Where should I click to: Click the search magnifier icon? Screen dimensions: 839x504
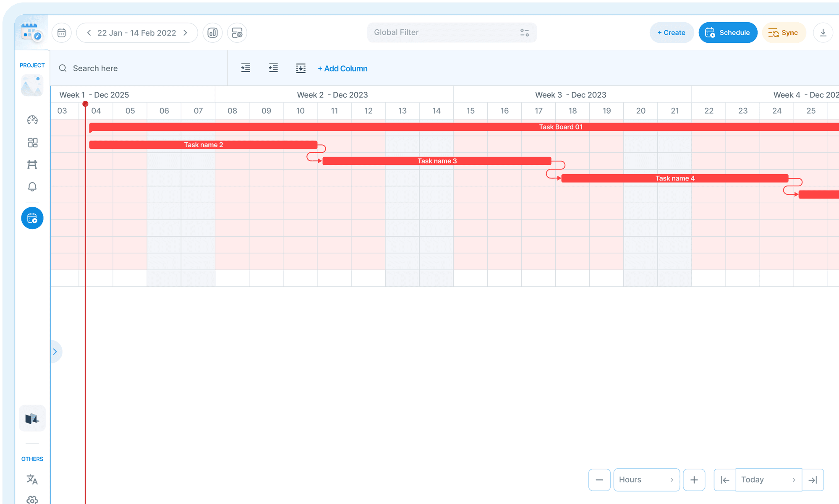click(63, 68)
